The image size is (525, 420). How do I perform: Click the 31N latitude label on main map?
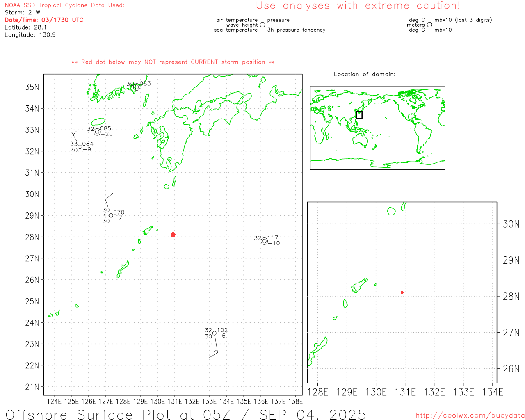click(x=32, y=173)
